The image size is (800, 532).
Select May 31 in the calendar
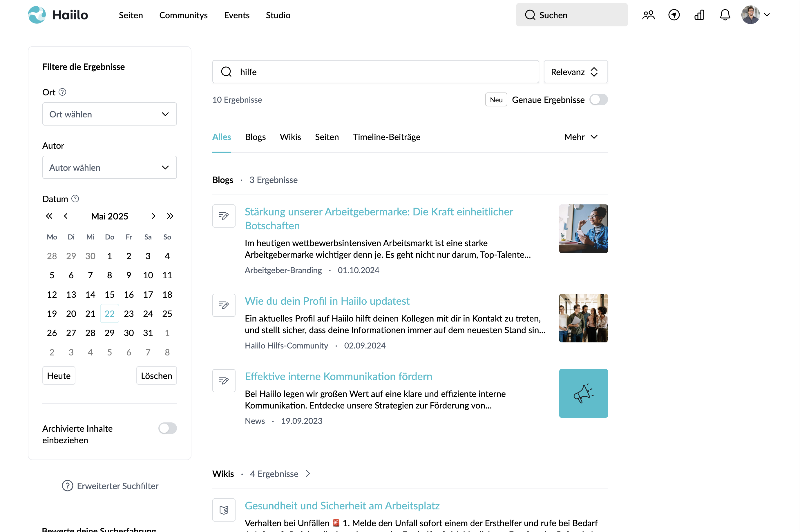coord(148,333)
